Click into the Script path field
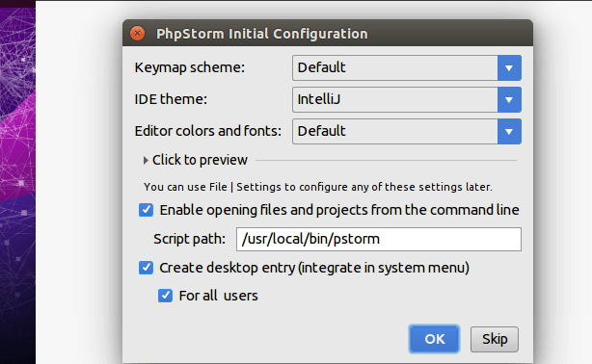 [379, 239]
